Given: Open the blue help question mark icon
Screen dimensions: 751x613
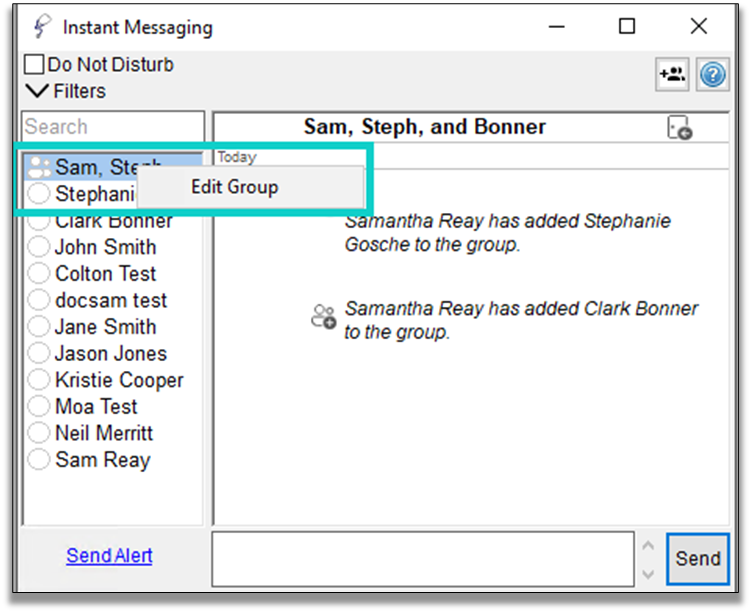Looking at the screenshot, I should [712, 74].
